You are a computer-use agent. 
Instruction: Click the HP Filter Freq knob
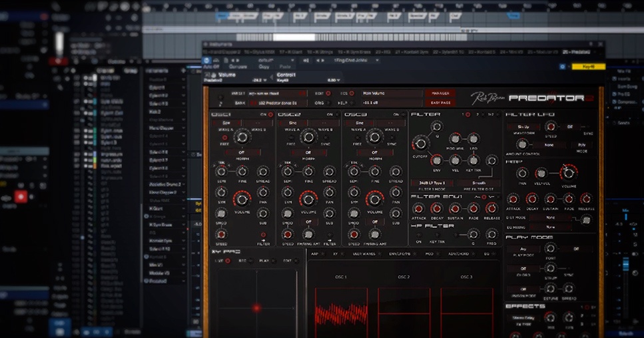pos(491,233)
